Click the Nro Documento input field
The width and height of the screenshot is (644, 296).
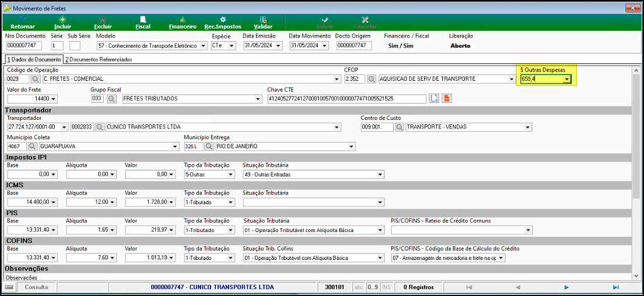pyautogui.click(x=24, y=46)
